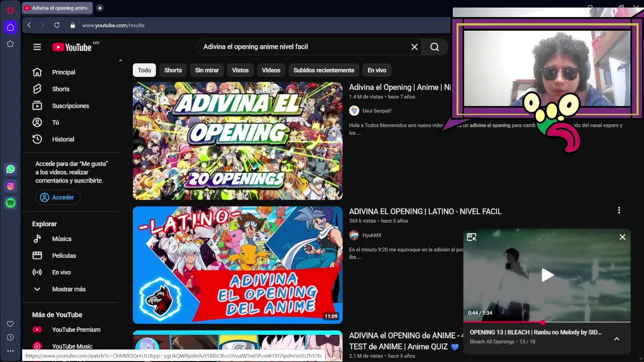Open Opera menu logo
Viewport: 644px width, 362px height.
coord(10,10)
